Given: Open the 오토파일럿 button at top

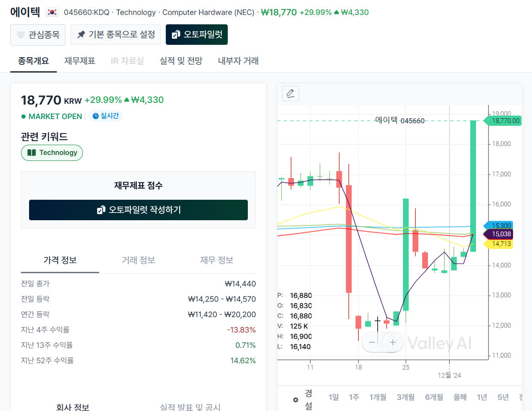Looking at the screenshot, I should (x=197, y=35).
